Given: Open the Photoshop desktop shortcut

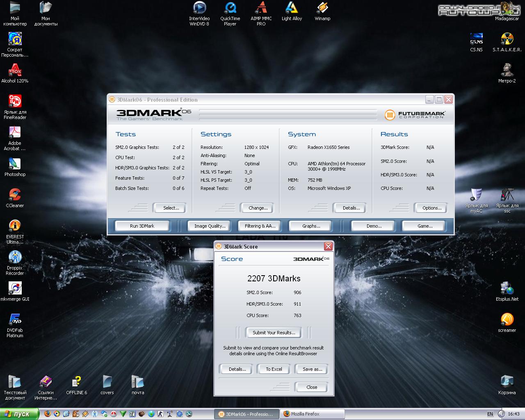Looking at the screenshot, I should pos(15,164).
